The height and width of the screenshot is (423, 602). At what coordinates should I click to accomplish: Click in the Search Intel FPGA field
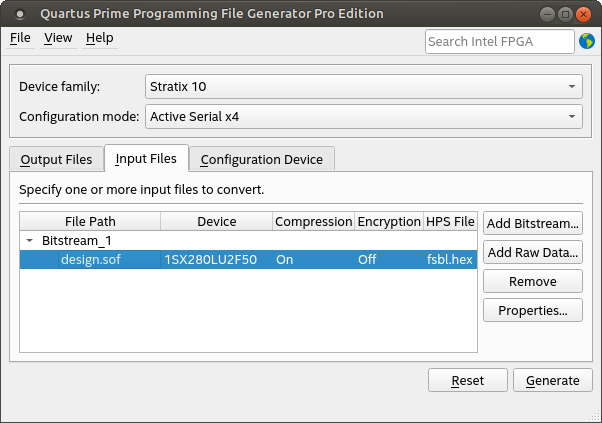point(499,41)
